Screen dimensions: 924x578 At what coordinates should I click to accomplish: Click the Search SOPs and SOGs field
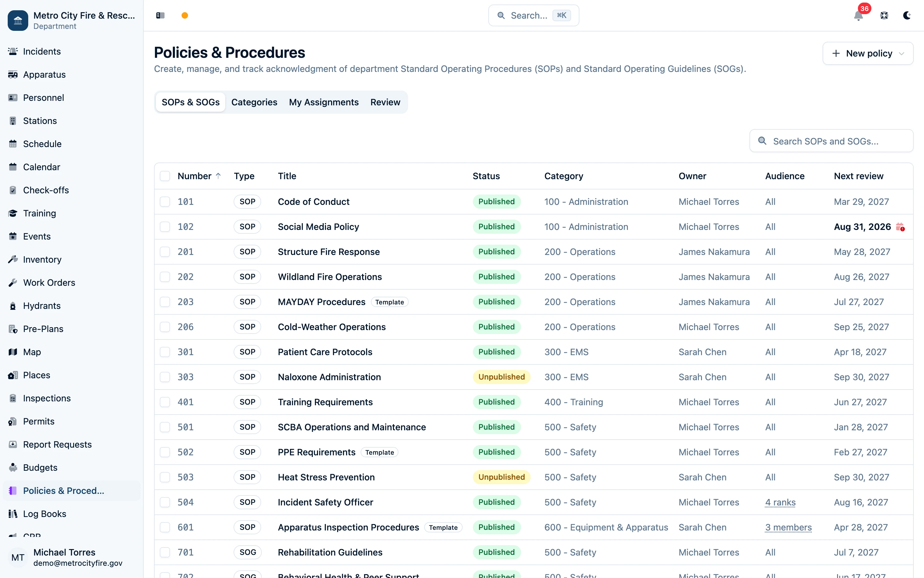pyautogui.click(x=831, y=141)
